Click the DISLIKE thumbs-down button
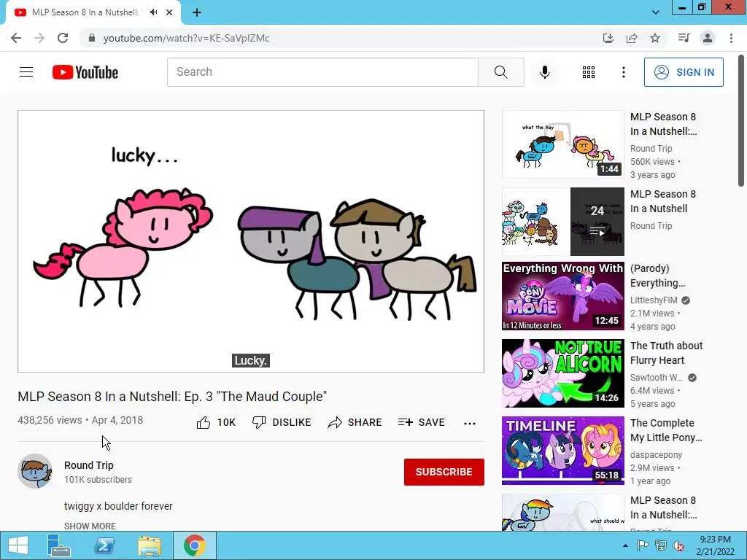The width and height of the screenshot is (747, 560). 282,422
